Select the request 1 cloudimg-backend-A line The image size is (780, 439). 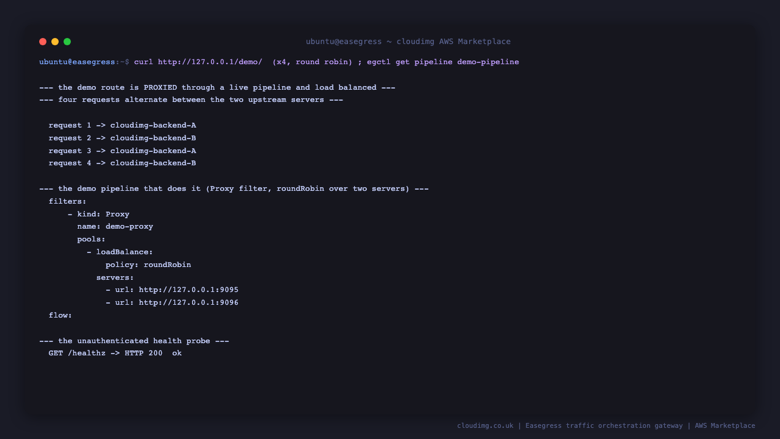point(122,125)
